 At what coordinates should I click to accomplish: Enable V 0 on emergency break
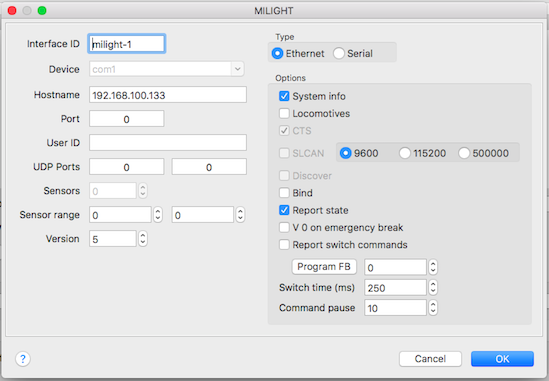click(284, 228)
